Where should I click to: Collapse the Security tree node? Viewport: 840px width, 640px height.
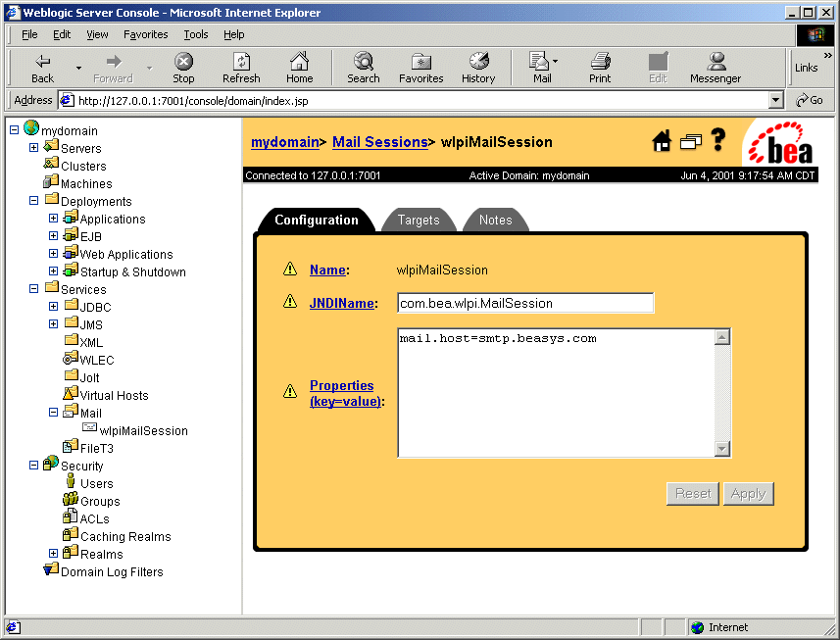click(33, 466)
